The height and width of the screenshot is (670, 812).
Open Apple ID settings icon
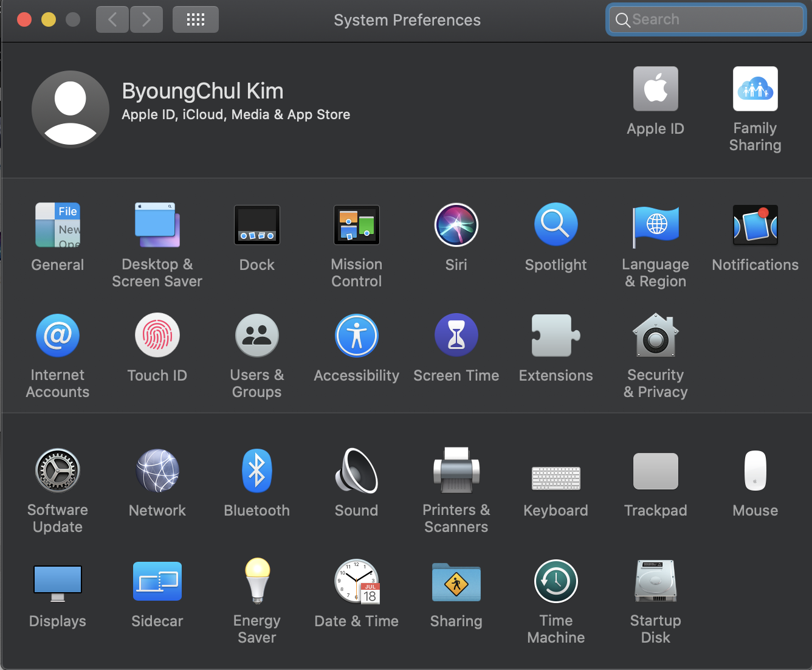pos(656,89)
